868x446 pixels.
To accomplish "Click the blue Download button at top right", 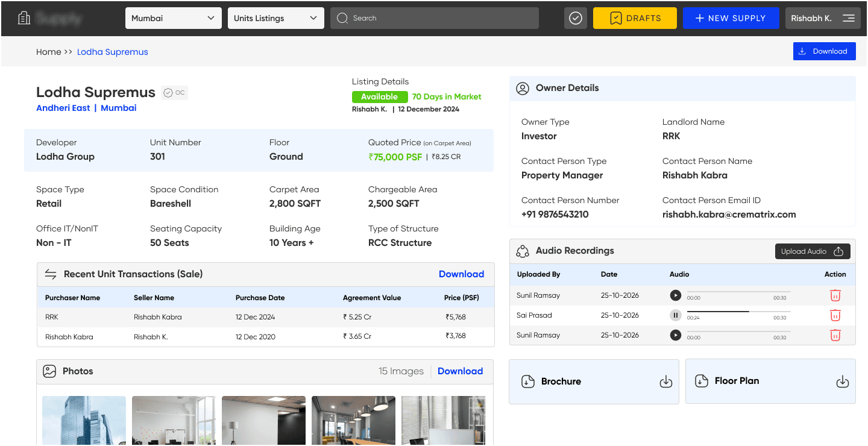I will coord(824,51).
